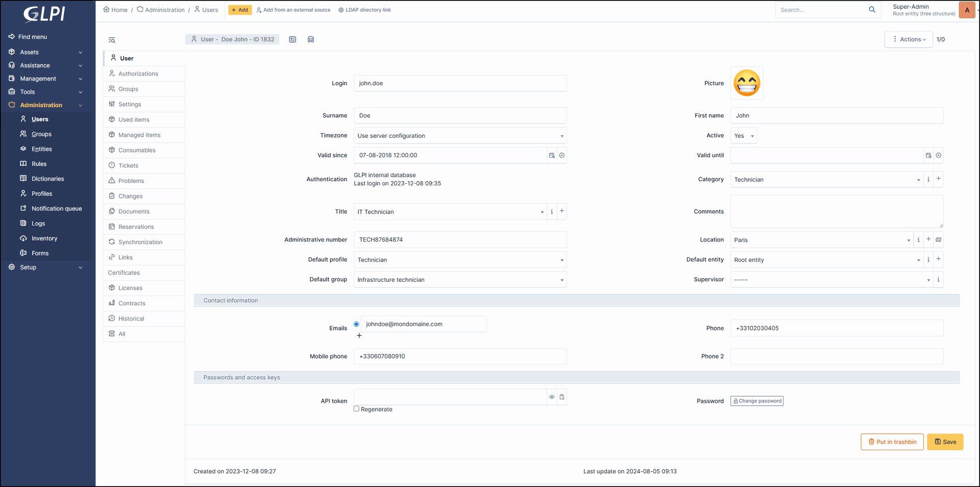Open the map icon next to Location
The width and height of the screenshot is (980, 487).
point(938,240)
